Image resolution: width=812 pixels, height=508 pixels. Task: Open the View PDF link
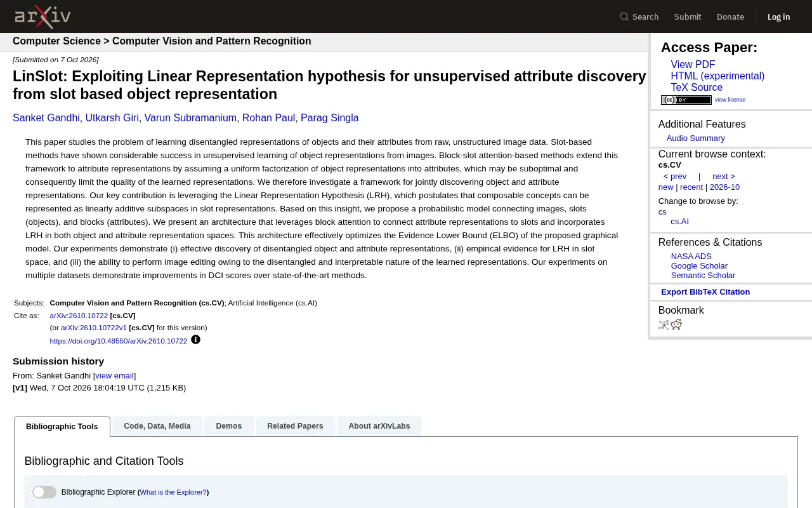click(x=693, y=65)
